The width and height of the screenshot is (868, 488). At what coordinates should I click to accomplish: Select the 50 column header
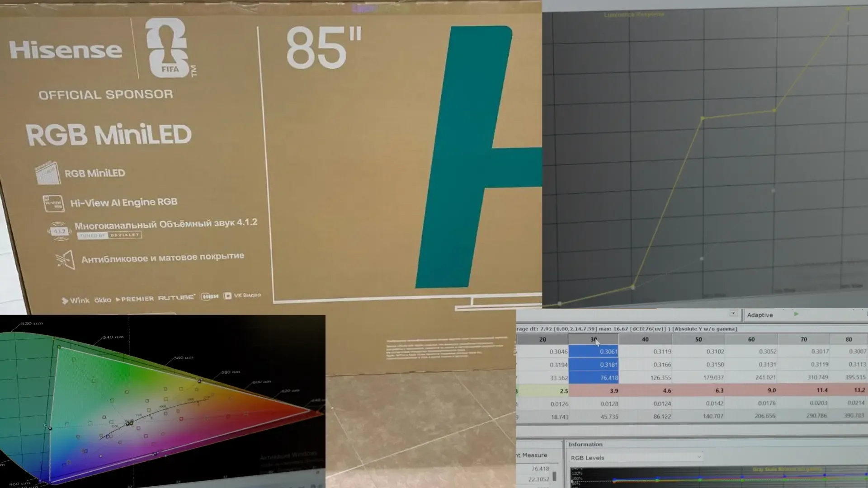698,339
